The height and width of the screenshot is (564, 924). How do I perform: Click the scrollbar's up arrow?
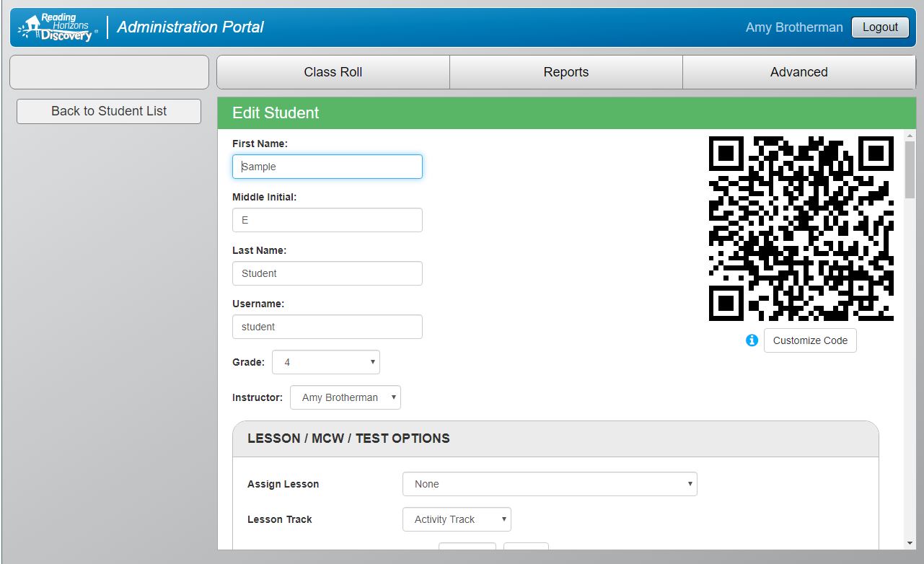910,136
